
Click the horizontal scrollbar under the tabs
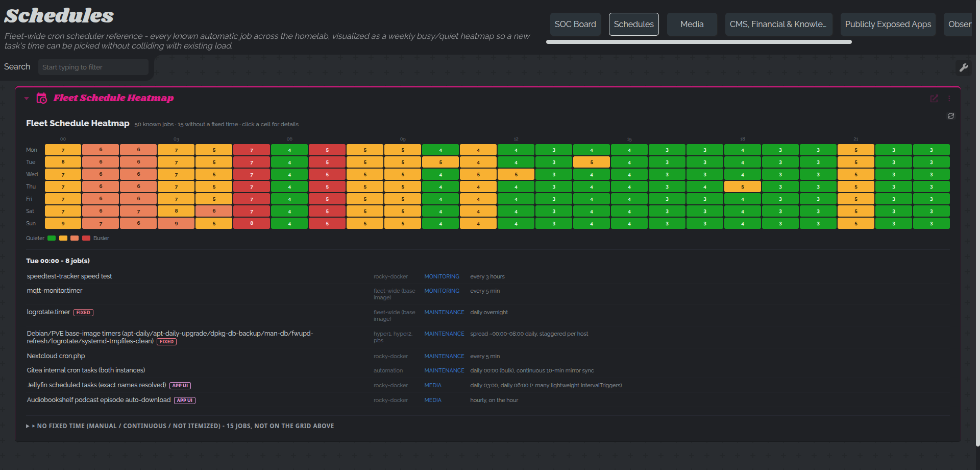[699, 42]
